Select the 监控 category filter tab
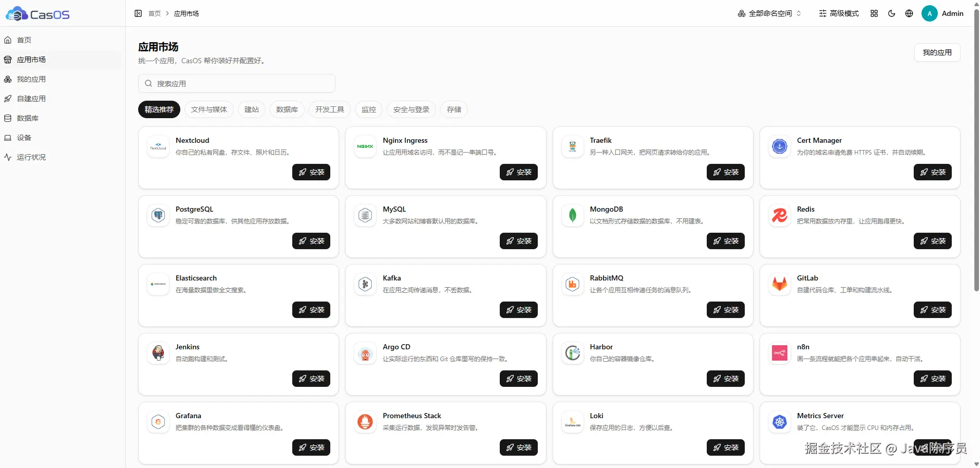Viewport: 980px width, 468px height. point(369,109)
